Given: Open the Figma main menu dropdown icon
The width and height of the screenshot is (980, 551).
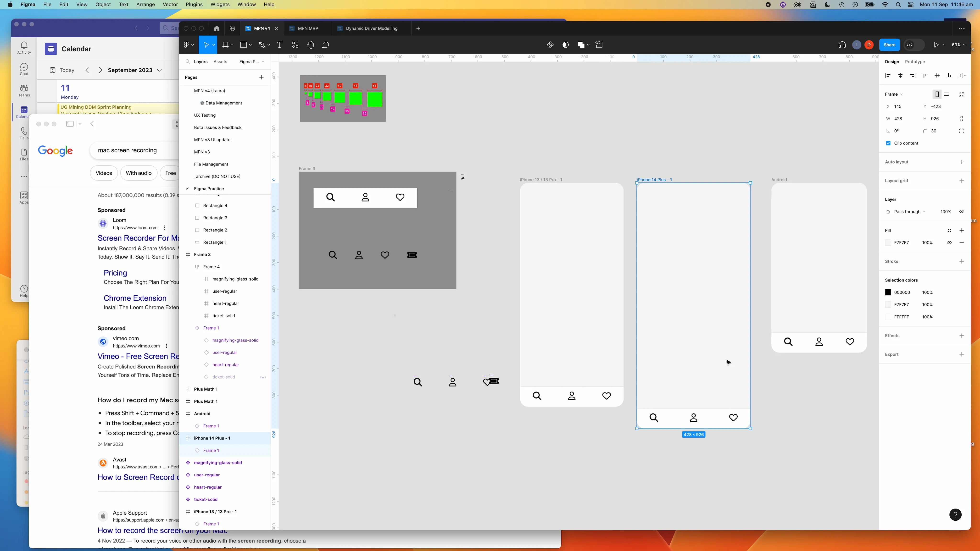Looking at the screenshot, I should point(189,45).
